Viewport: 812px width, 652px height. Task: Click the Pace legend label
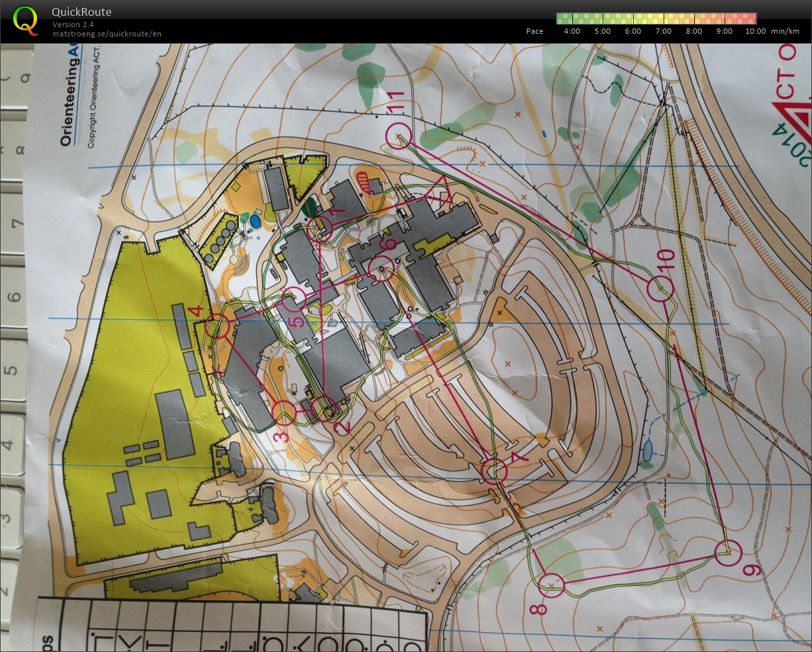pos(534,30)
